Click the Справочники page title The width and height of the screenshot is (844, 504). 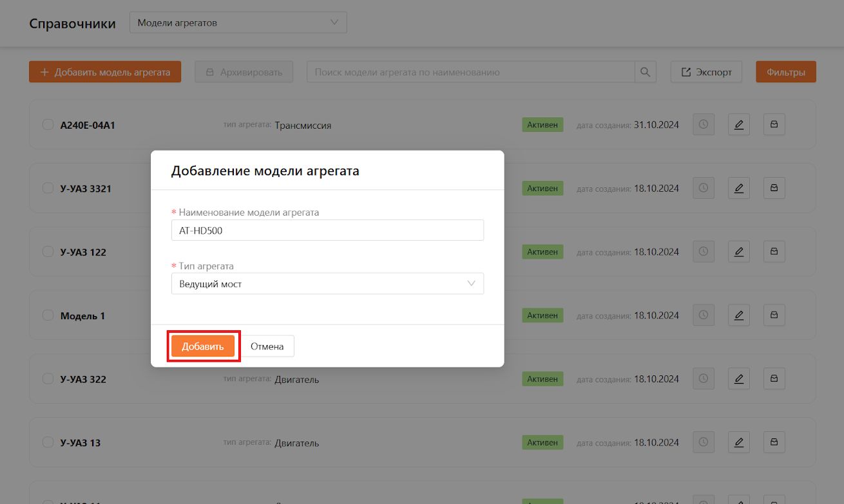click(x=72, y=24)
